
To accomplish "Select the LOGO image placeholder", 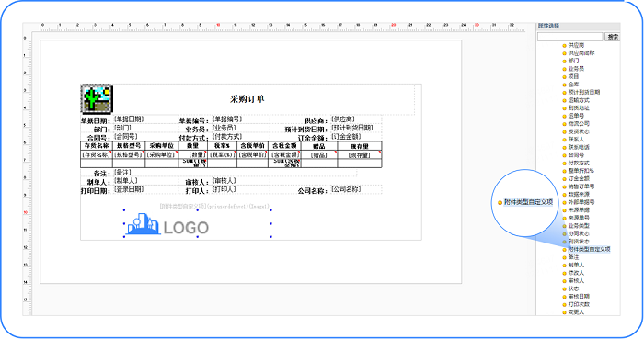I will click(198, 223).
